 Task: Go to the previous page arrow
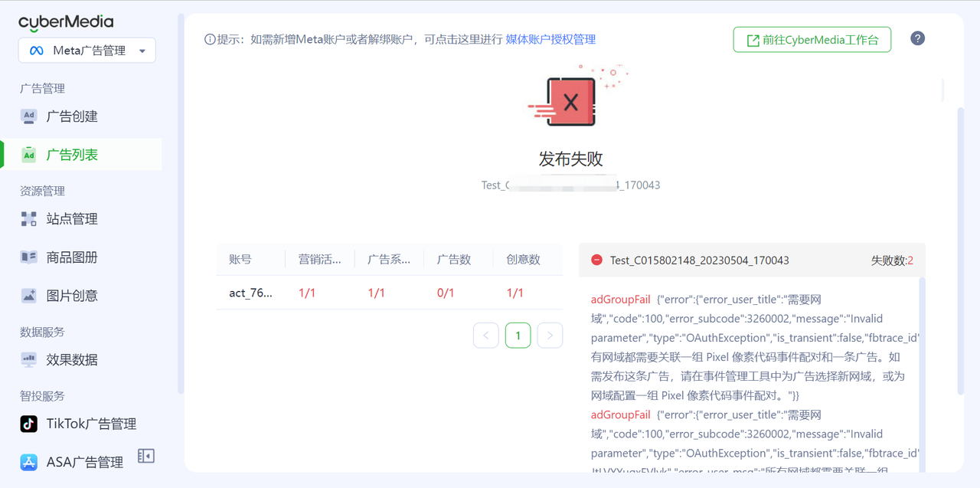486,336
